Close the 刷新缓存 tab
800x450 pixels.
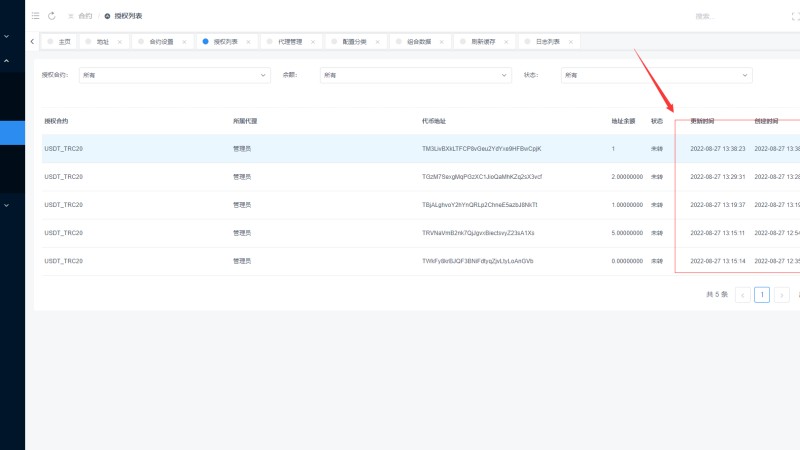pos(506,42)
